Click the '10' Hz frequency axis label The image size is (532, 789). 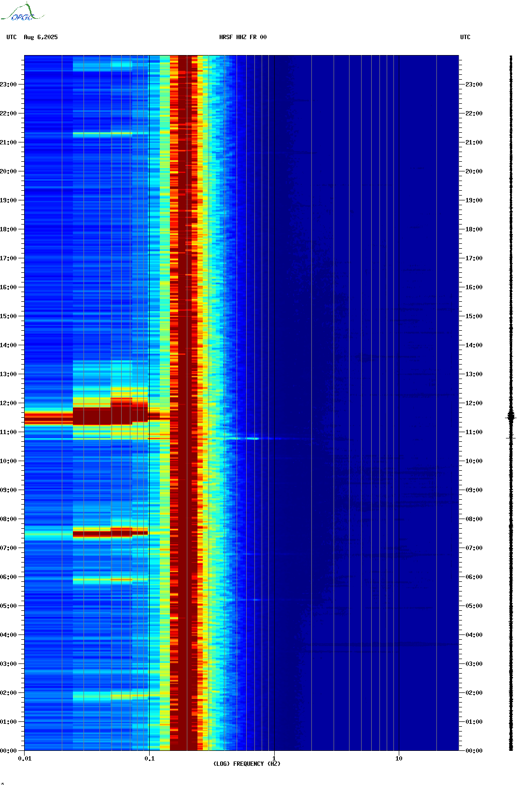399,759
